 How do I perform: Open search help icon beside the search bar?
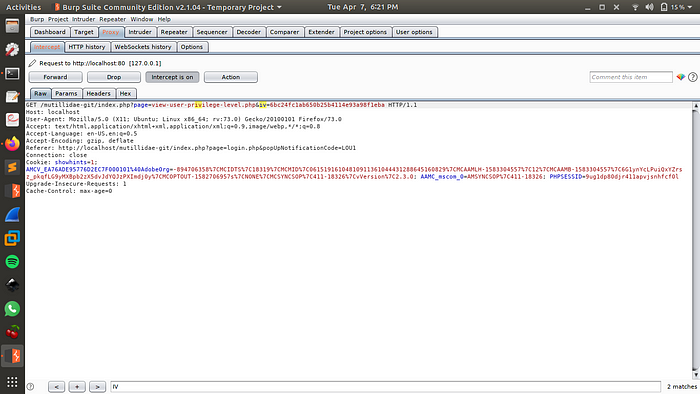pyautogui.click(x=30, y=387)
